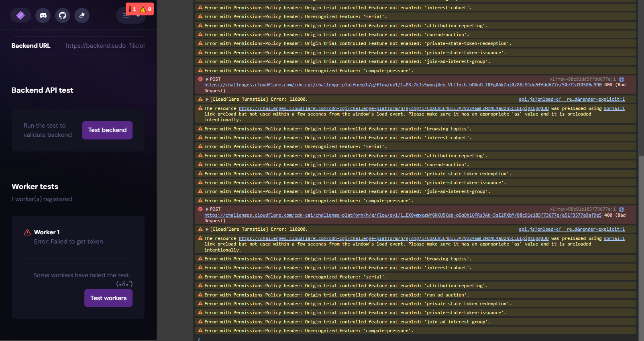The width and height of the screenshot is (644, 341).
Task: Expand the POST error with ray 88c91dd5ffdd677e
Action: tap(208, 79)
